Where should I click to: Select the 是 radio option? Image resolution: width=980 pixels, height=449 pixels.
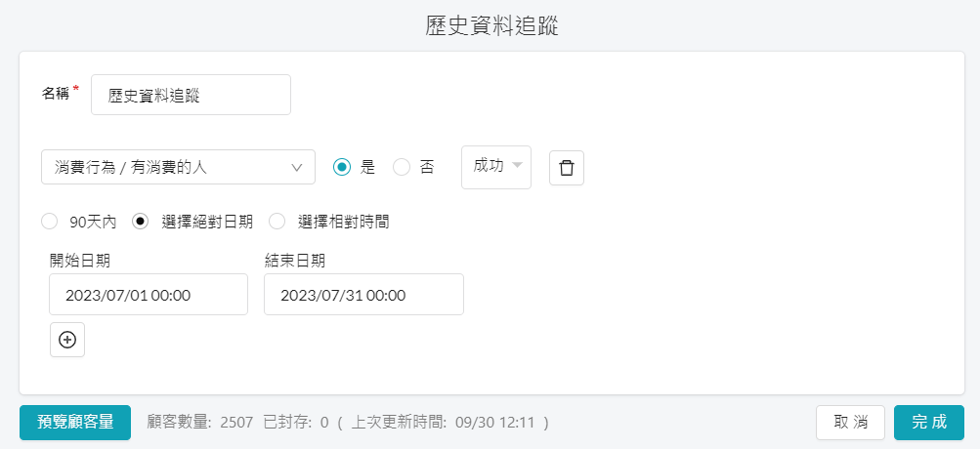[x=342, y=167]
